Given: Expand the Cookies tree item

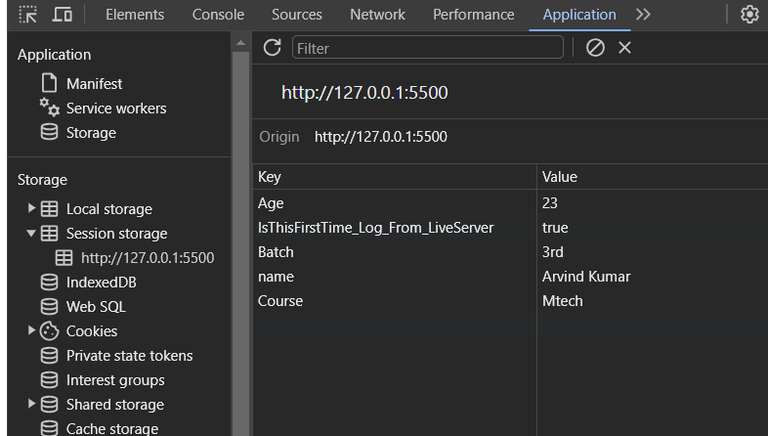Looking at the screenshot, I should tap(32, 331).
